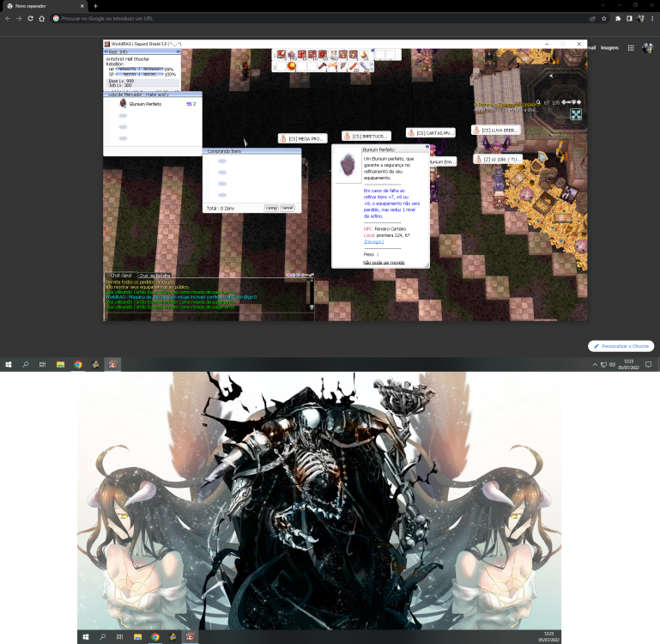The width and height of the screenshot is (660, 644).
Task: Use the first hotkey skill in row 1
Action: 282,54
